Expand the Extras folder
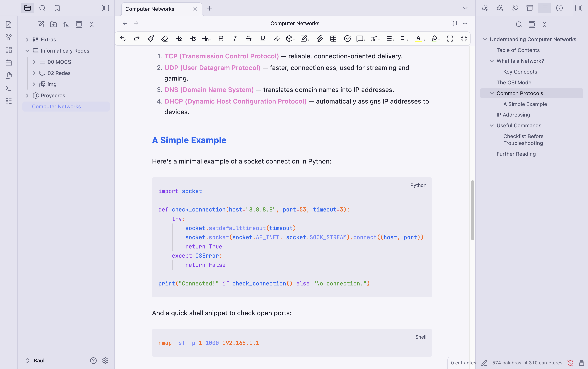This screenshot has height=369, width=588. tap(27, 40)
